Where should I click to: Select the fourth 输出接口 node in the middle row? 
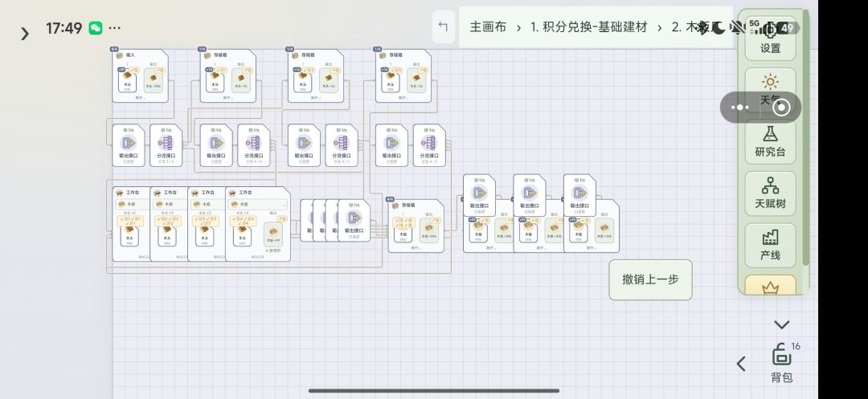pyautogui.click(x=391, y=145)
